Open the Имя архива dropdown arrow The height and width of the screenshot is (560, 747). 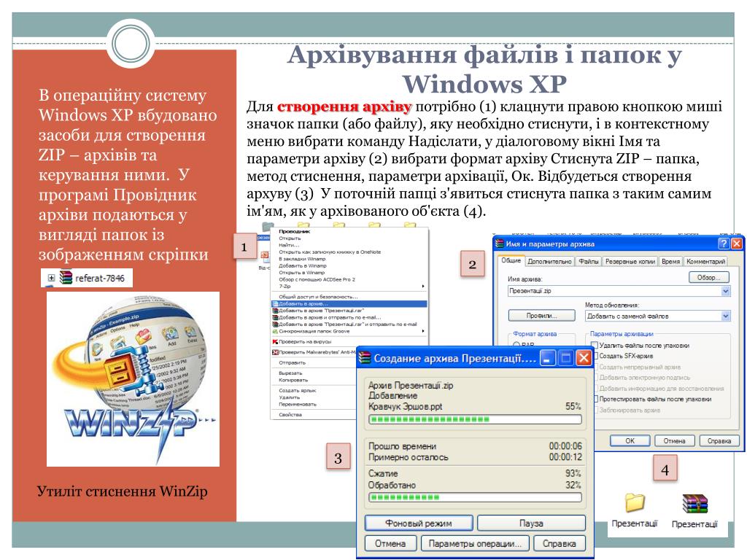click(725, 291)
